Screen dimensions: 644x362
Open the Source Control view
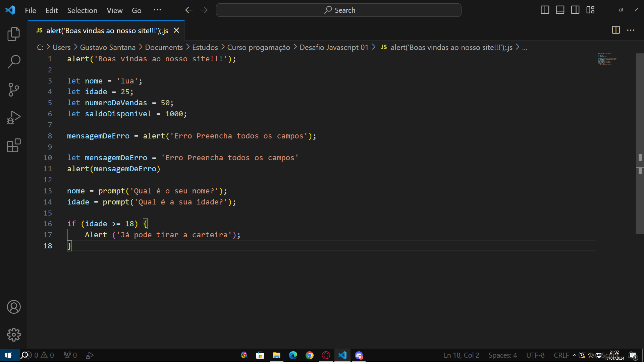(x=14, y=89)
